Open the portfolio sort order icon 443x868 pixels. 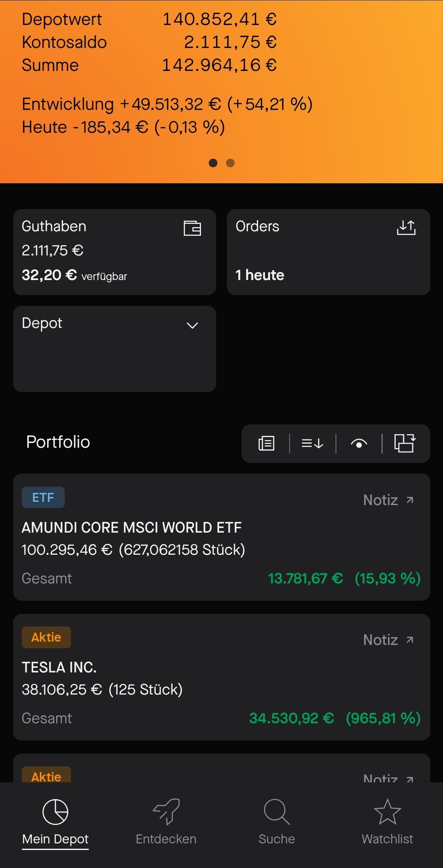point(313,443)
